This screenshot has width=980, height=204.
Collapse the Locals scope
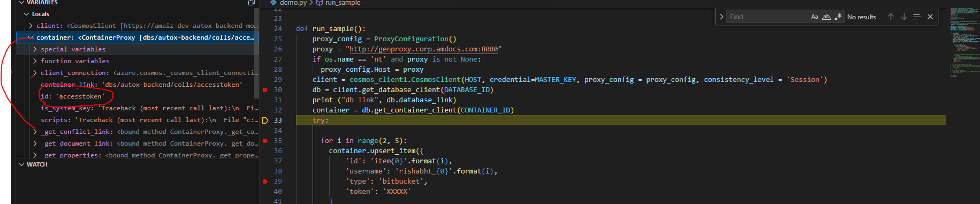(26, 14)
